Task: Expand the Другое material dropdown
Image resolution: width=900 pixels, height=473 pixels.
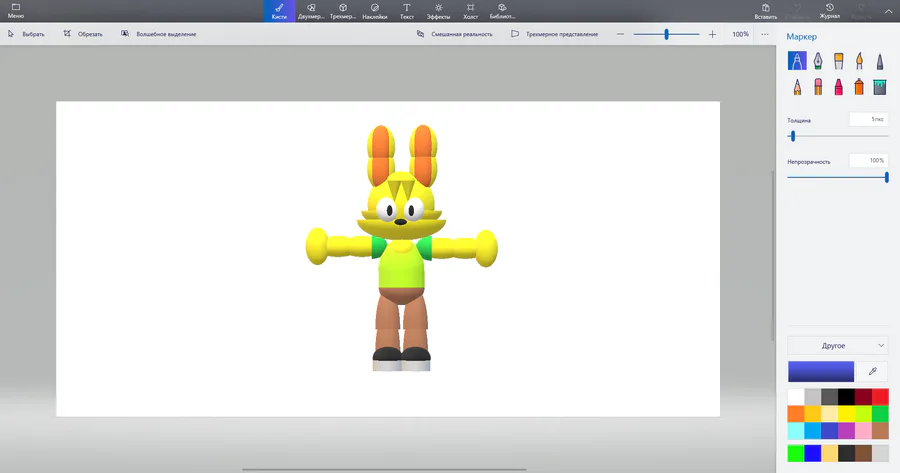Action: [x=838, y=346]
